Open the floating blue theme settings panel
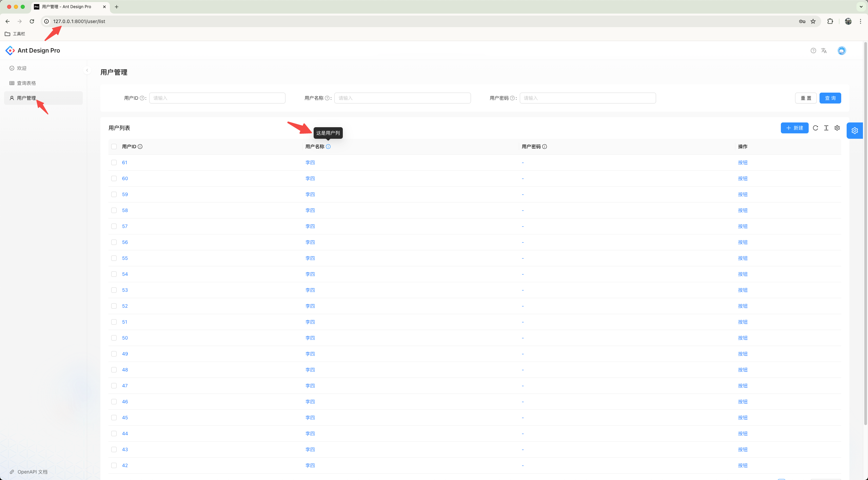 (x=854, y=131)
